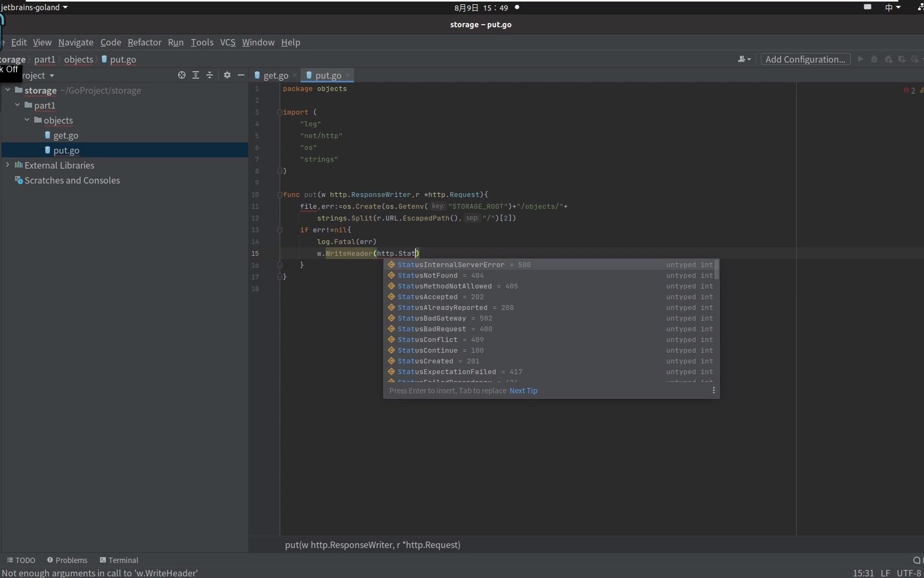The height and width of the screenshot is (578, 924).
Task: Expand External Libraries tree node
Action: (7, 165)
